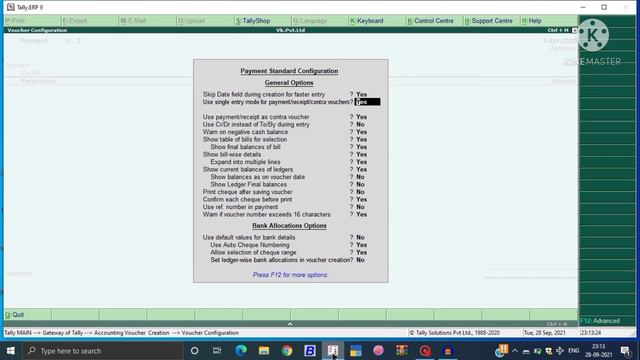Click the Tally.ERP 9 title bar icon
The width and height of the screenshot is (640, 360).
click(x=11, y=7)
